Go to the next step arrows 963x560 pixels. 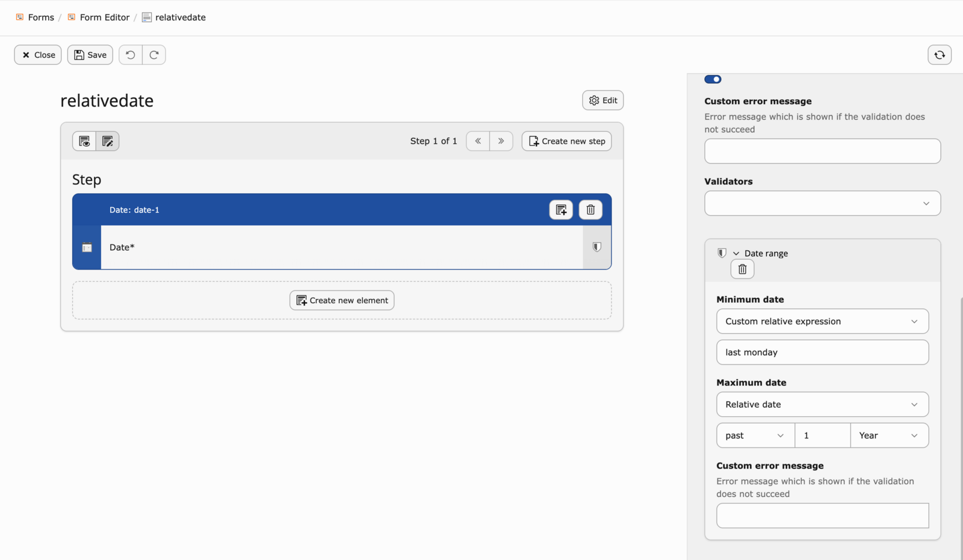point(501,141)
